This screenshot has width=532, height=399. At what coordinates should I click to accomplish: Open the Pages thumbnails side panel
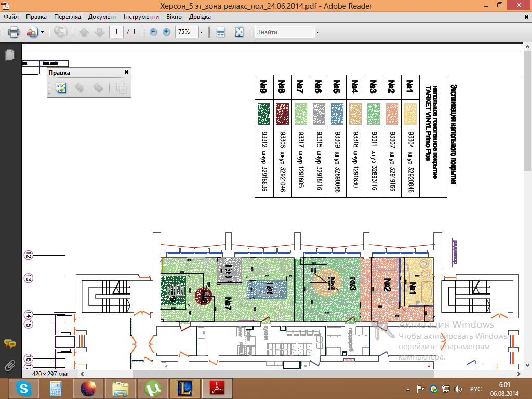[x=9, y=55]
